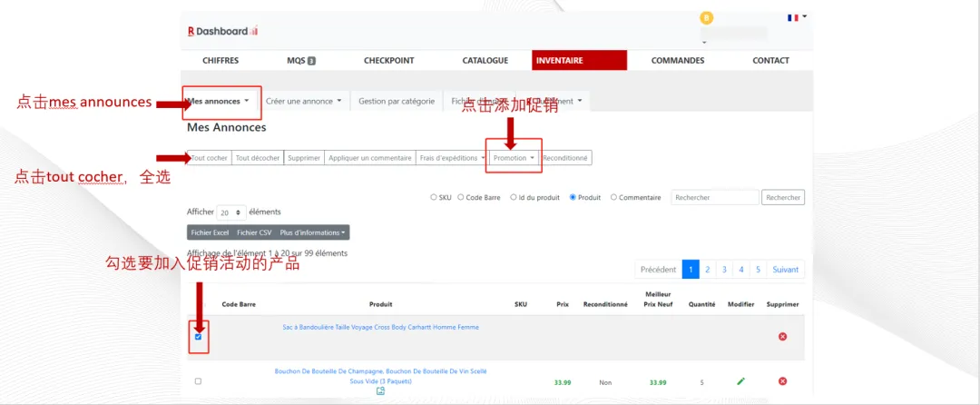Click the R Dashboard logo
980x405 pixels.
tap(222, 31)
